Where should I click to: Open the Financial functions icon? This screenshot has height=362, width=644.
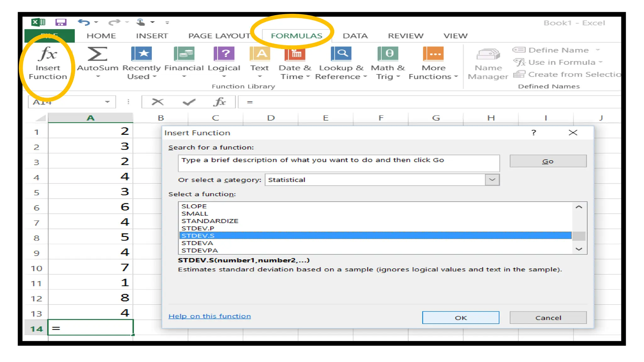click(x=184, y=54)
